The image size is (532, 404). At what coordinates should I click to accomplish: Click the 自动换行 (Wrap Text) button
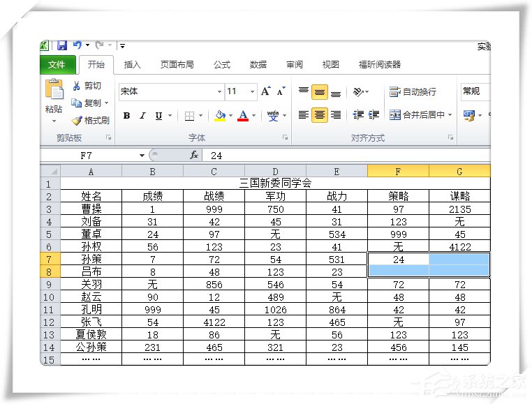pos(413,91)
